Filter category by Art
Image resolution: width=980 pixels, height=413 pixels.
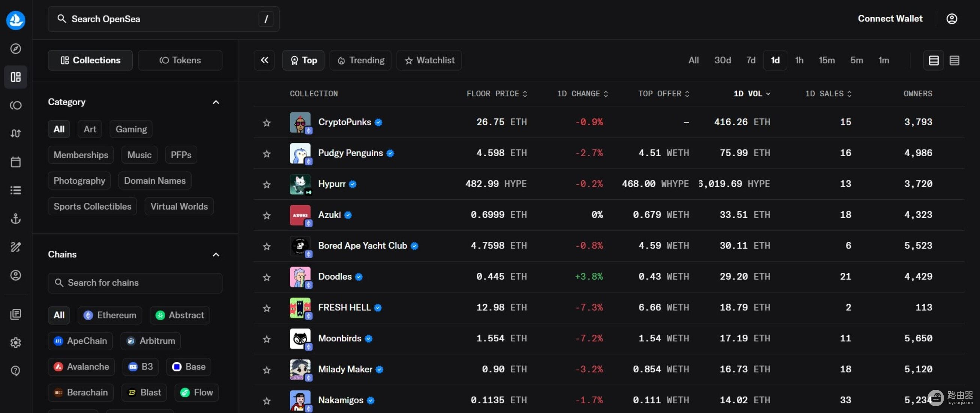click(90, 129)
